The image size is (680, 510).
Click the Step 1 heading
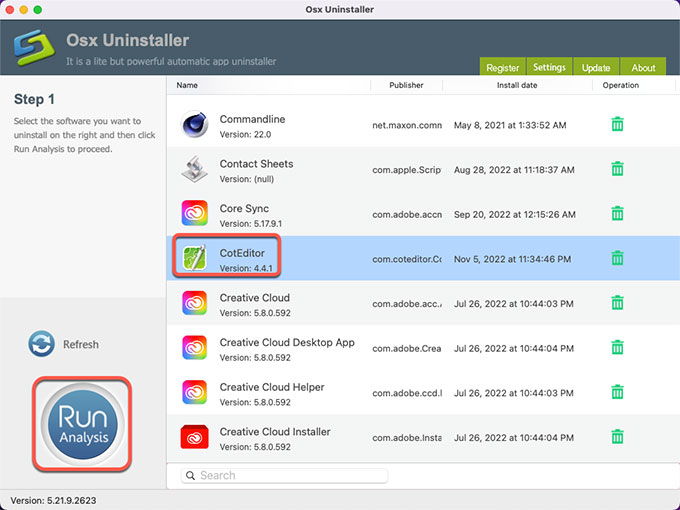pyautogui.click(x=34, y=99)
